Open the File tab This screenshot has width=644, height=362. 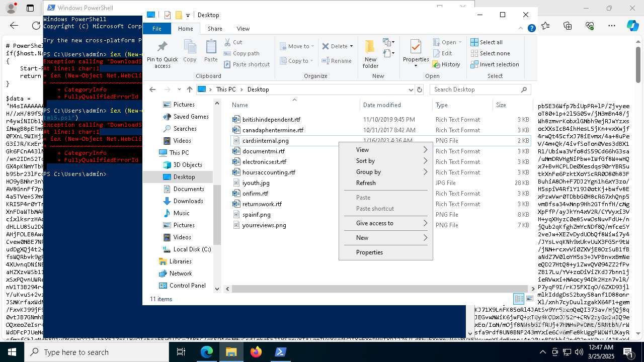[157, 29]
